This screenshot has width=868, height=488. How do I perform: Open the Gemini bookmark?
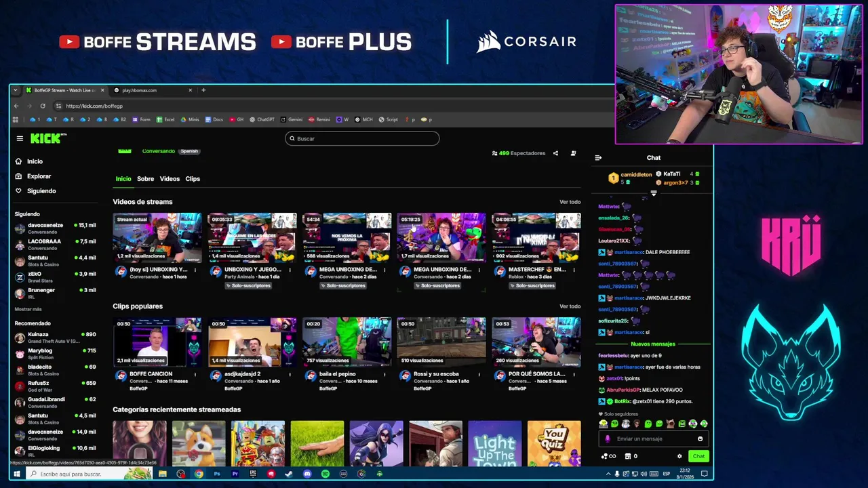(292, 119)
